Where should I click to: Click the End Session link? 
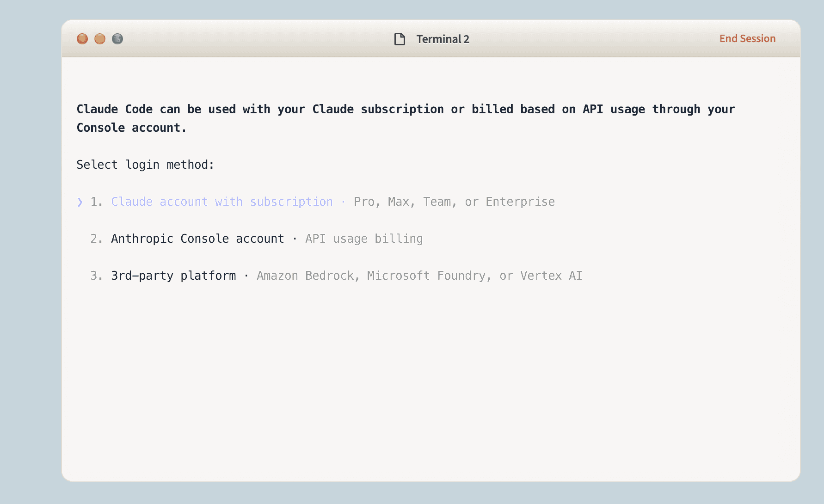[747, 39]
